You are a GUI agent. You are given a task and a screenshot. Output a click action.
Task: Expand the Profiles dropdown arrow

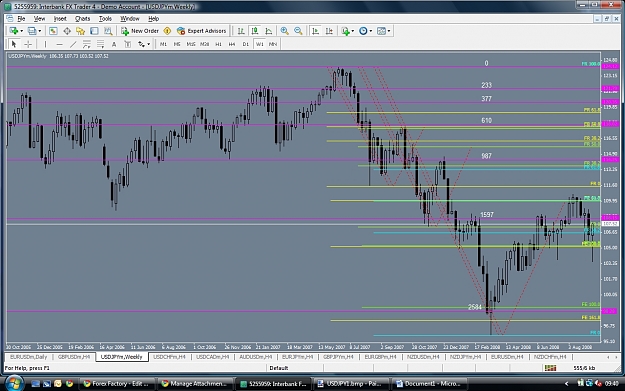[x=39, y=31]
